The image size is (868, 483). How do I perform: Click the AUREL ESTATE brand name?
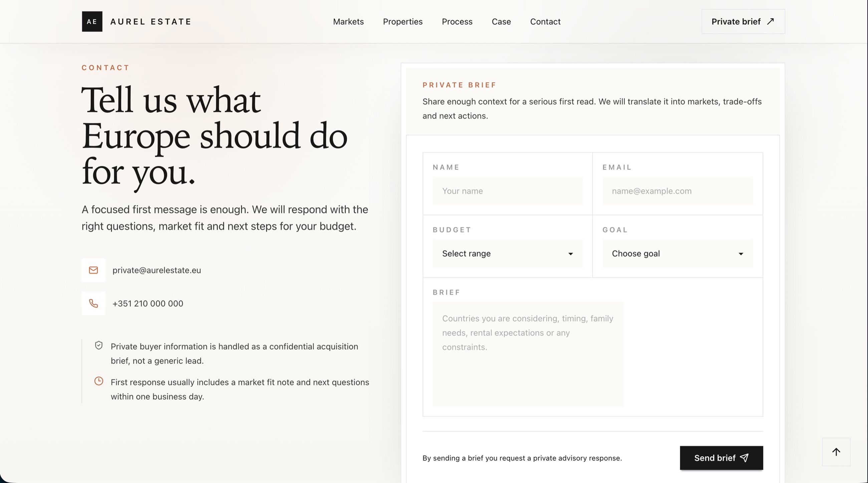pyautogui.click(x=151, y=22)
